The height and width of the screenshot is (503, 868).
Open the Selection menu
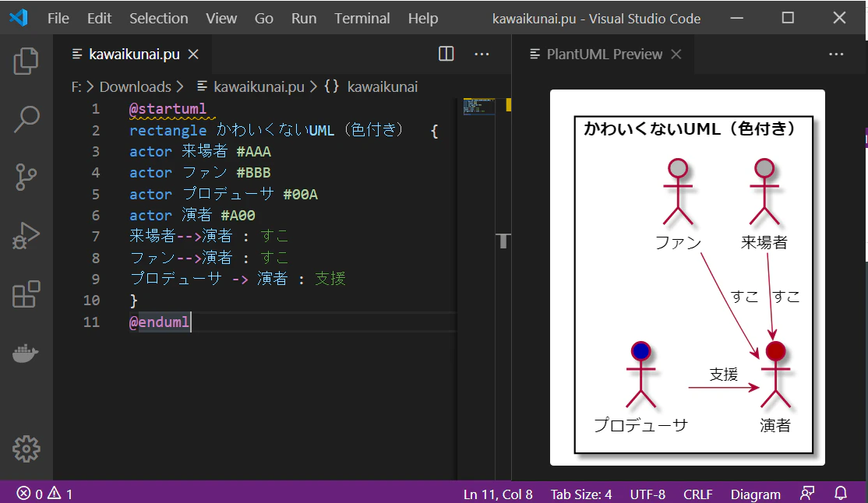[x=159, y=18]
